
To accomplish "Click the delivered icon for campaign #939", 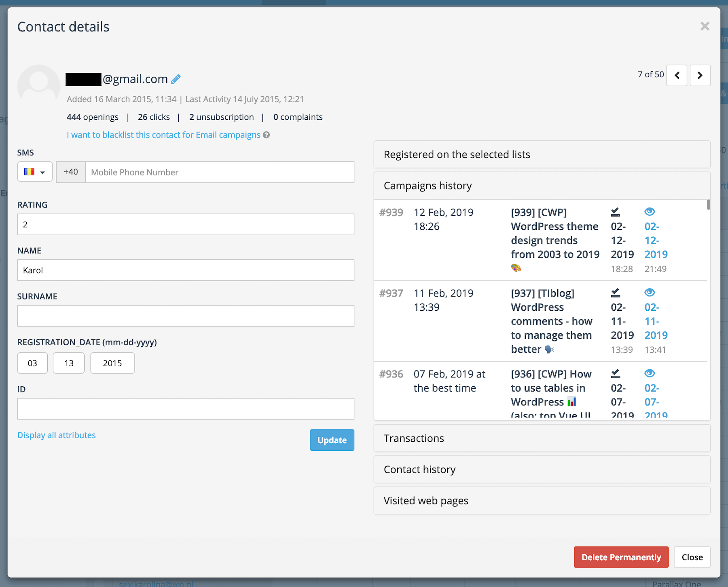I will click(x=615, y=212).
